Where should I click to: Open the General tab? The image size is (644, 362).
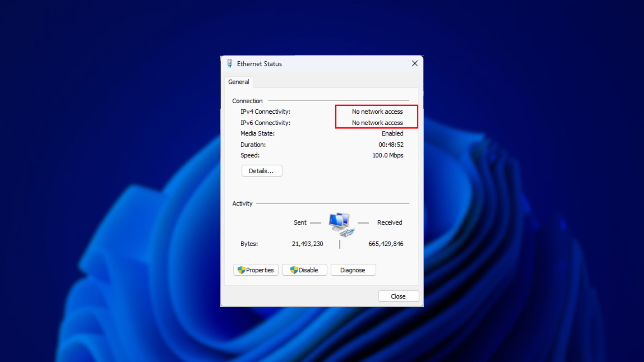[238, 82]
